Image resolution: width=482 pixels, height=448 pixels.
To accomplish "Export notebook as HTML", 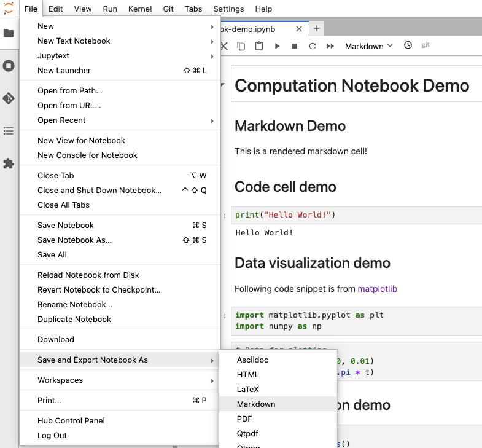I will [x=278, y=375].
